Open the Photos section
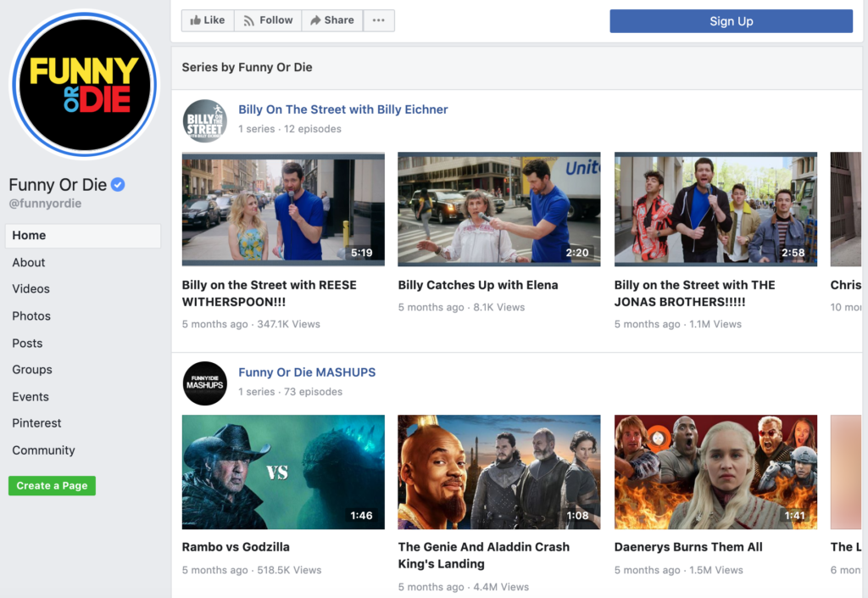Viewport: 868px width, 598px height. click(x=31, y=316)
